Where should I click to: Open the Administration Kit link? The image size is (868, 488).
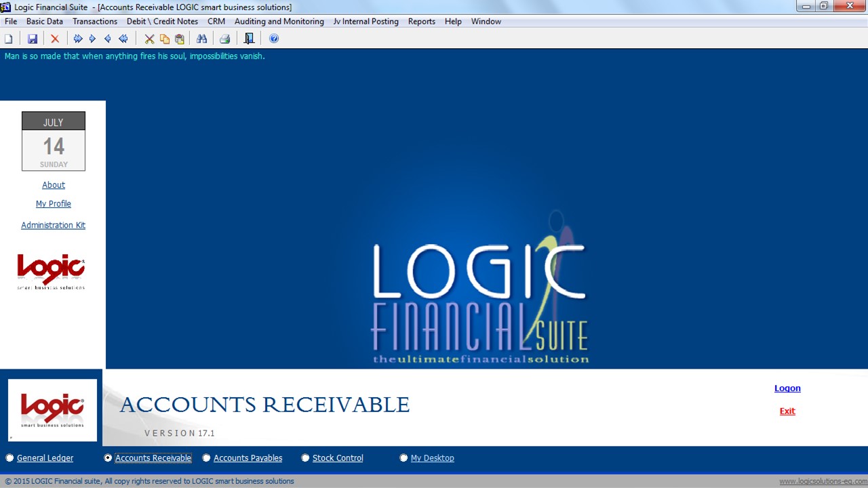click(53, 225)
